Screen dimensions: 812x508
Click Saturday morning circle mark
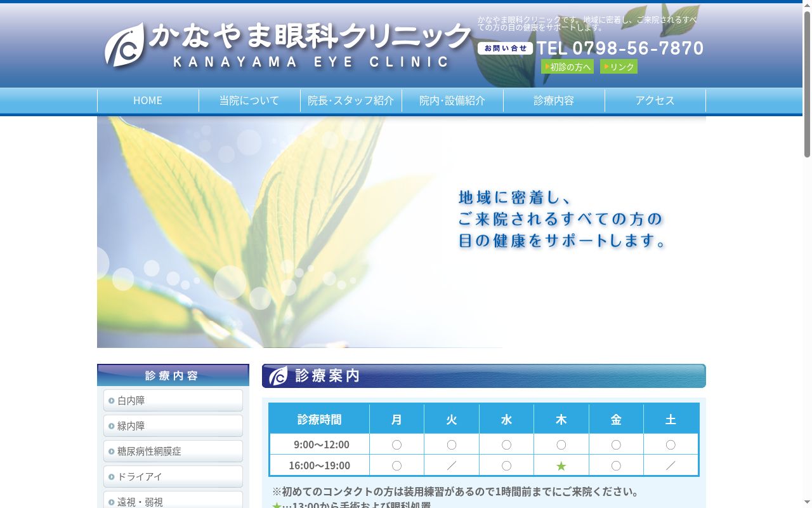[x=671, y=444]
